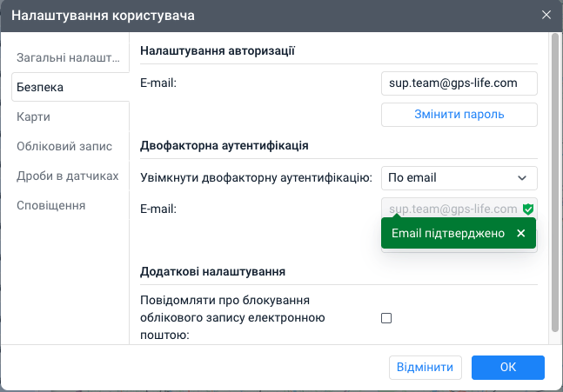563x392 pixels.
Task: Open the Загальні налашт... tab
Action: tap(70, 57)
